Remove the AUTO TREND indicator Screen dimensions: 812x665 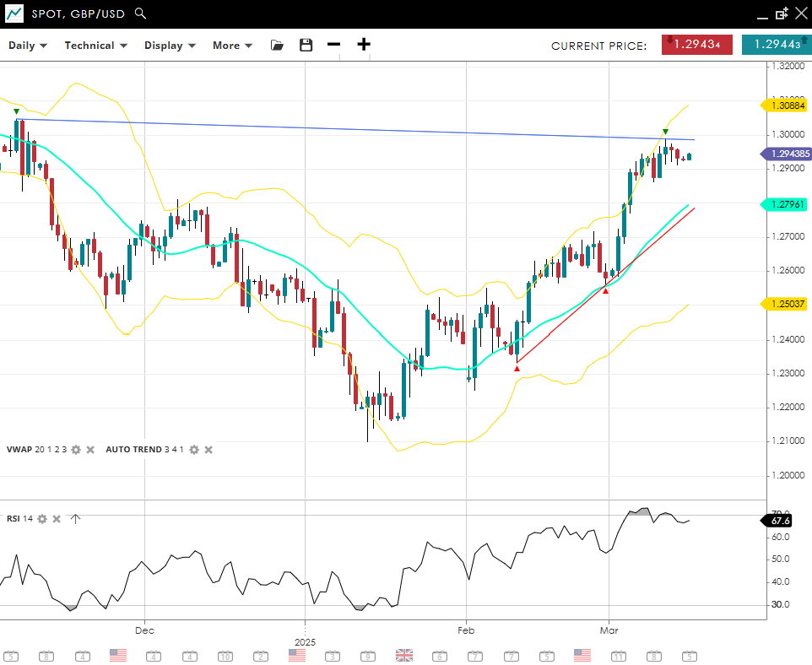[208, 450]
